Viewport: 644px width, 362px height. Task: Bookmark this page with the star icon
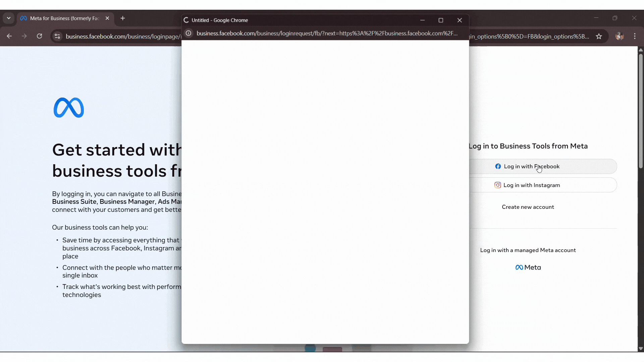[599, 36]
